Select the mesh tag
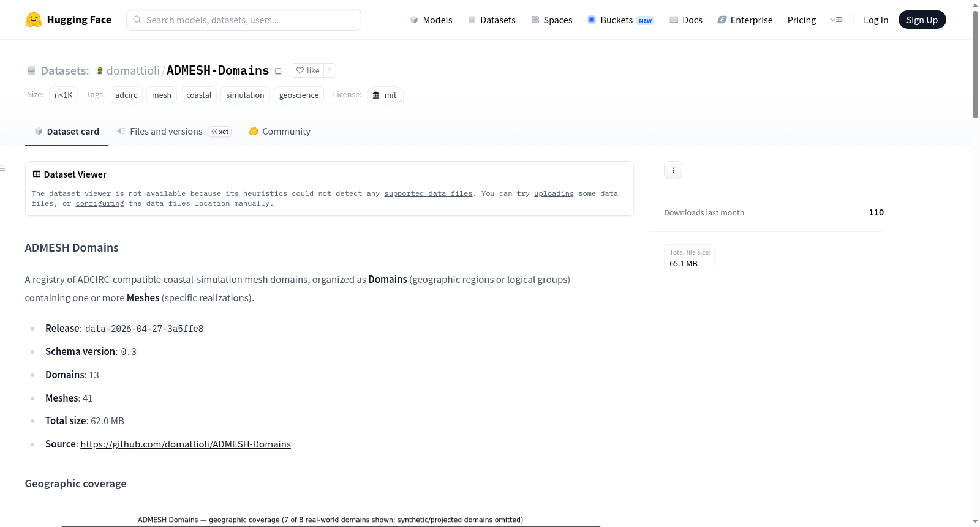Screen dimensions: 980x527 point(162,95)
